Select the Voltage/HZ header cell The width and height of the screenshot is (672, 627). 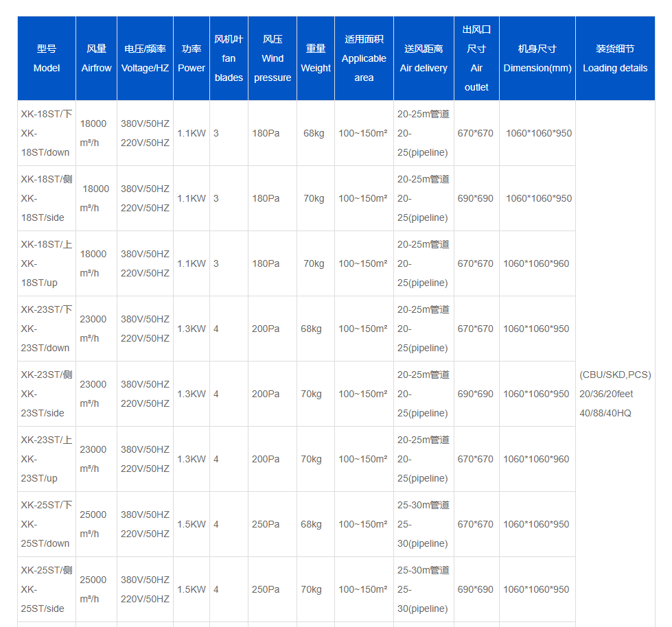tap(145, 58)
